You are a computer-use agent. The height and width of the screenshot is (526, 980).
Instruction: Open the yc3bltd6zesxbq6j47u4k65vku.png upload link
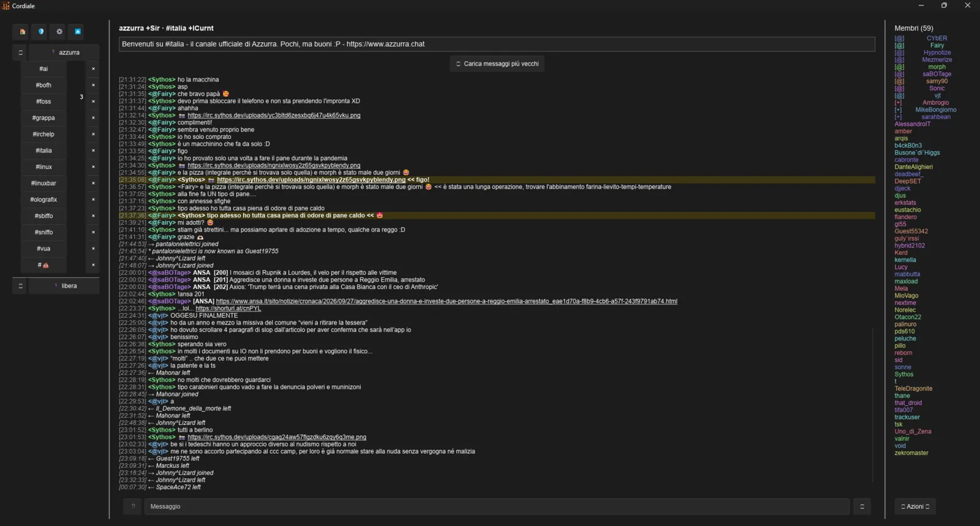(x=274, y=115)
